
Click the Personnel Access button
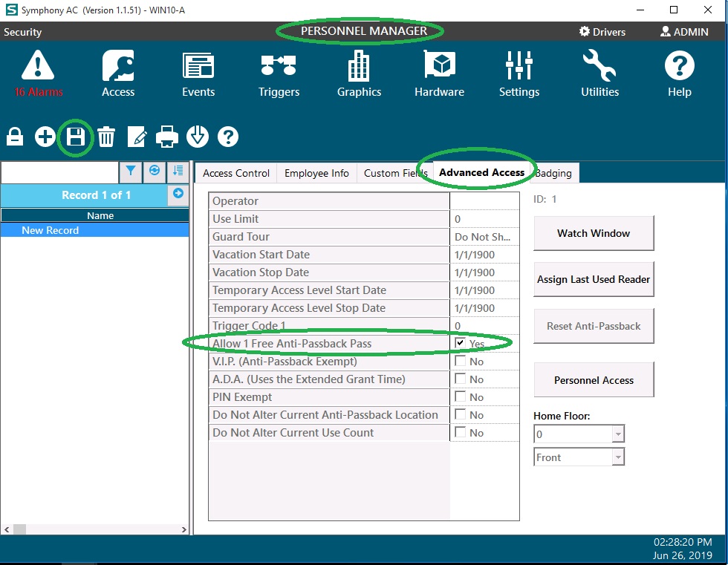tap(594, 380)
